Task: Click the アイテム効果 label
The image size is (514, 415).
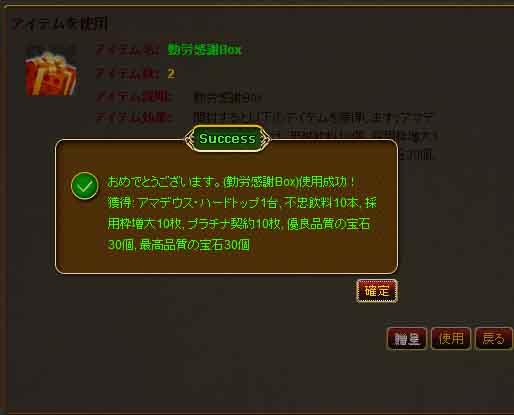Action: click(x=134, y=117)
